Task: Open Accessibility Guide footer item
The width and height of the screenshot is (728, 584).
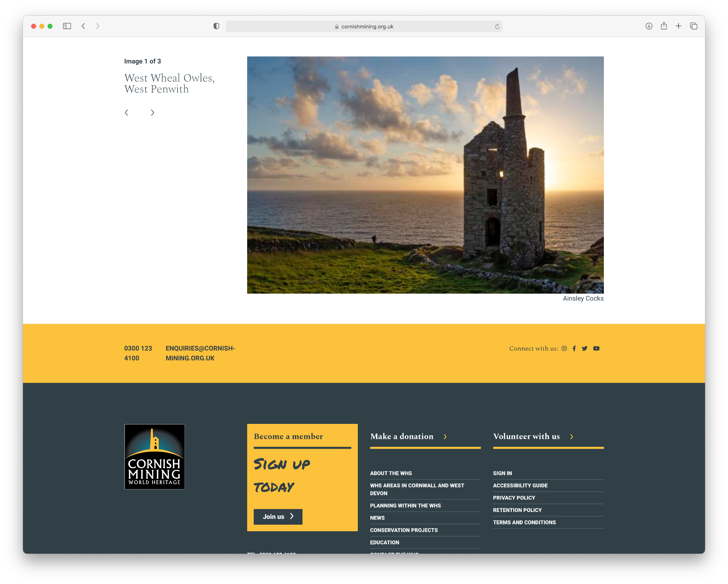Action: 520,485
